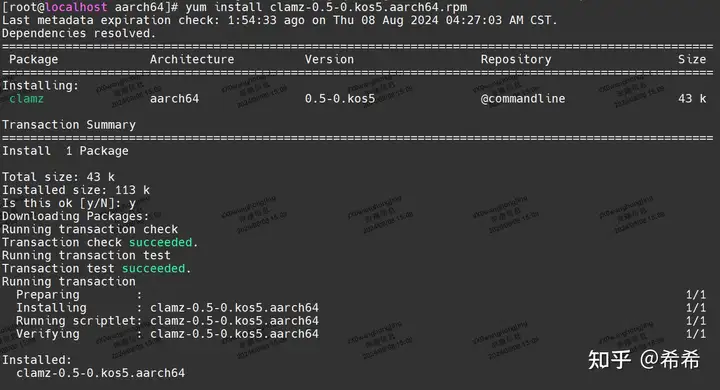The width and height of the screenshot is (720, 390).
Task: Click 'Transaction Summary' heading
Action: (69, 125)
